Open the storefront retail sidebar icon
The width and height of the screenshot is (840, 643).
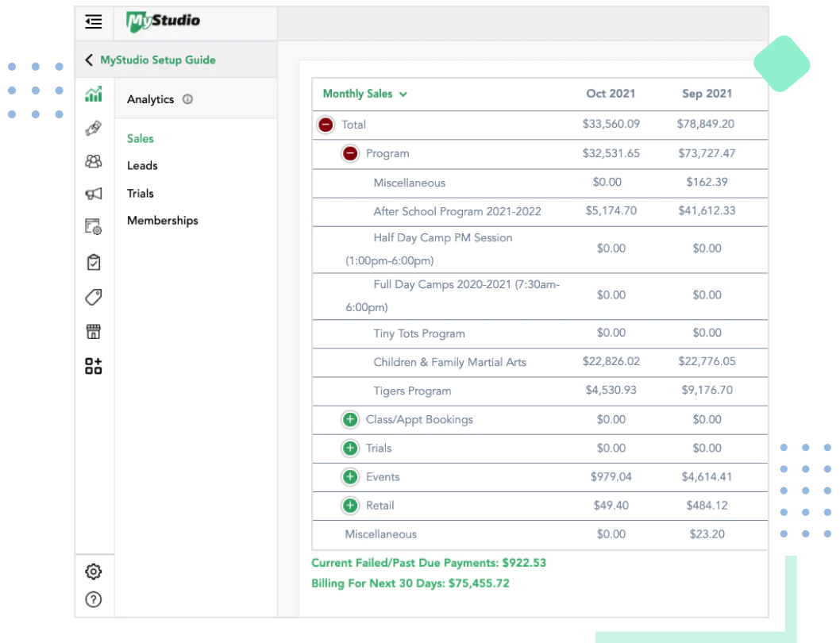pyautogui.click(x=93, y=331)
